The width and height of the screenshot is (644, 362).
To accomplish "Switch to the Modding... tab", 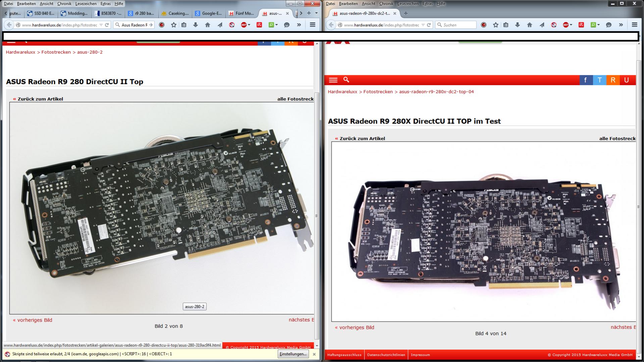I will pyautogui.click(x=74, y=13).
